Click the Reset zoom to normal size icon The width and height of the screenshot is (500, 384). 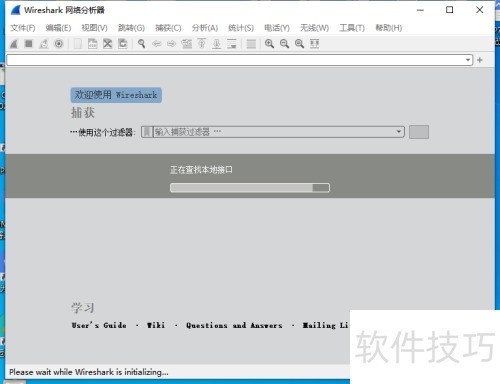[299, 44]
